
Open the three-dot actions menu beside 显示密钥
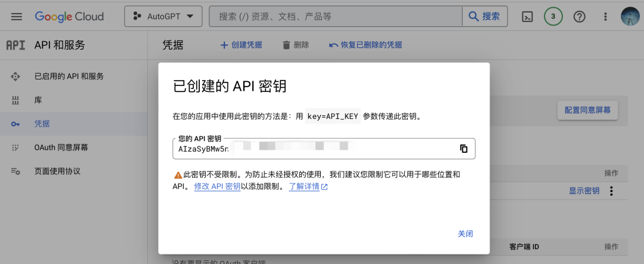[612, 191]
